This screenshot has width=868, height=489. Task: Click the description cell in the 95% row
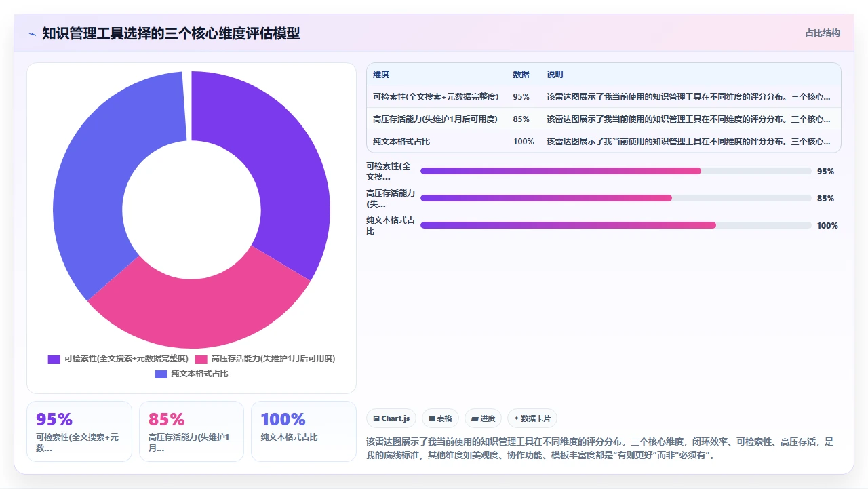[x=690, y=97]
